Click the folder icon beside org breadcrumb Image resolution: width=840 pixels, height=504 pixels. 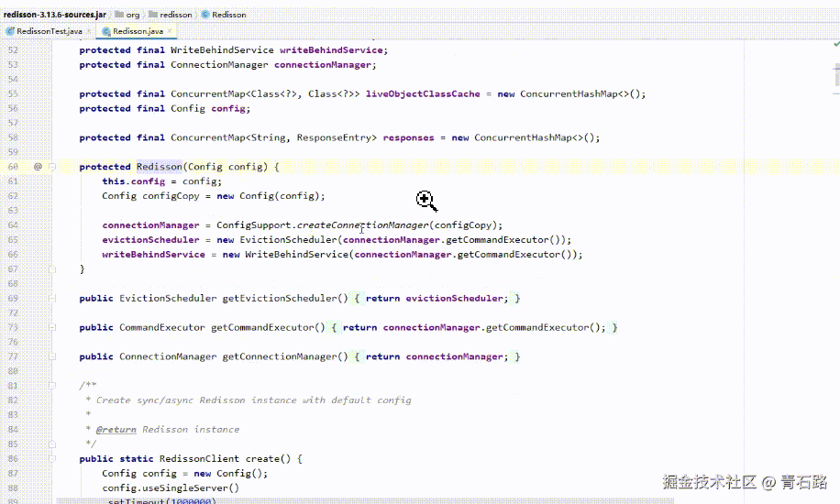click(119, 15)
